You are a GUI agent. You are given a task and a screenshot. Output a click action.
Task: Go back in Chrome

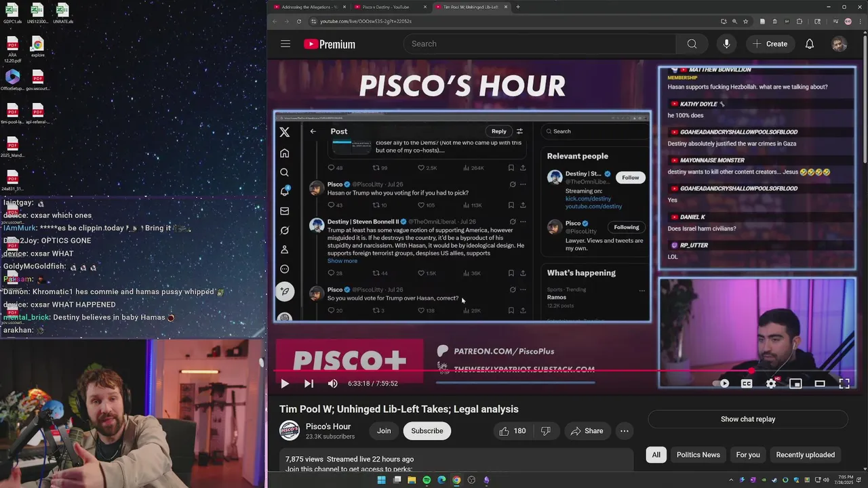[x=275, y=21]
